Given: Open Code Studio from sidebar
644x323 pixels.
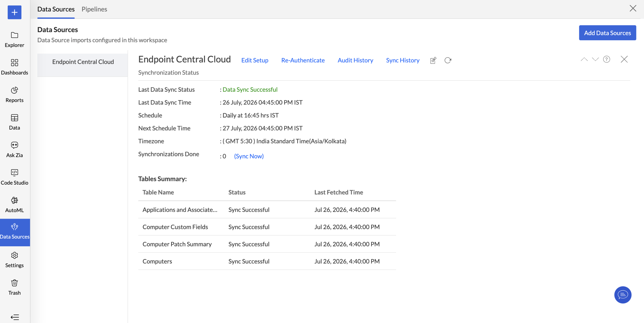Looking at the screenshot, I should [15, 177].
